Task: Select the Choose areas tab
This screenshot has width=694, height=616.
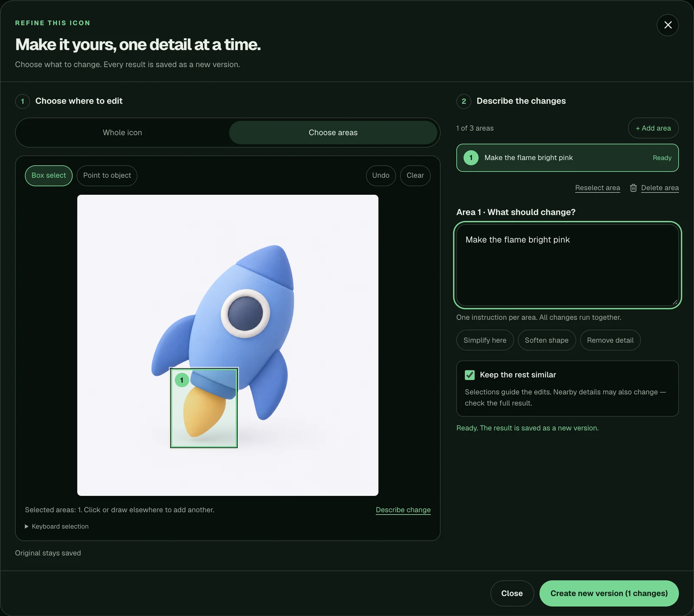Action: click(333, 133)
